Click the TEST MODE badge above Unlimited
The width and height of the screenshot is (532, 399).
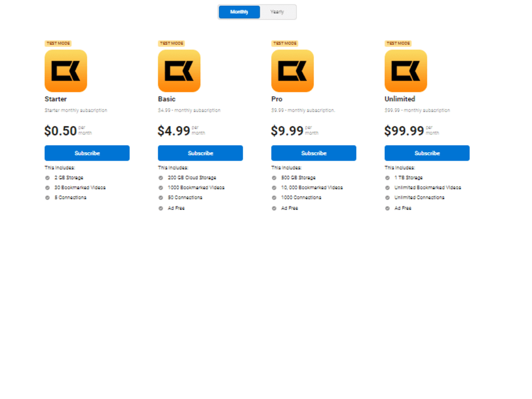coord(398,44)
